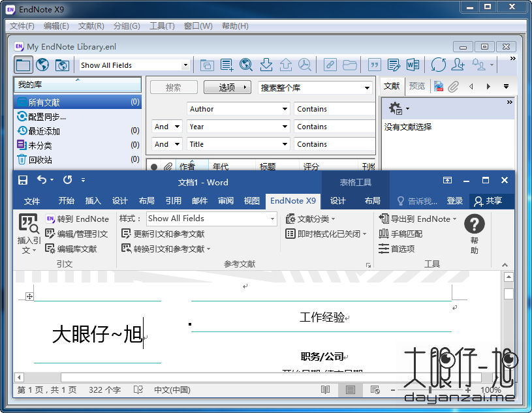Image resolution: width=532 pixels, height=413 pixels.
Task: Open Show All Fields style dropdown in EndNote
Action: point(185,65)
